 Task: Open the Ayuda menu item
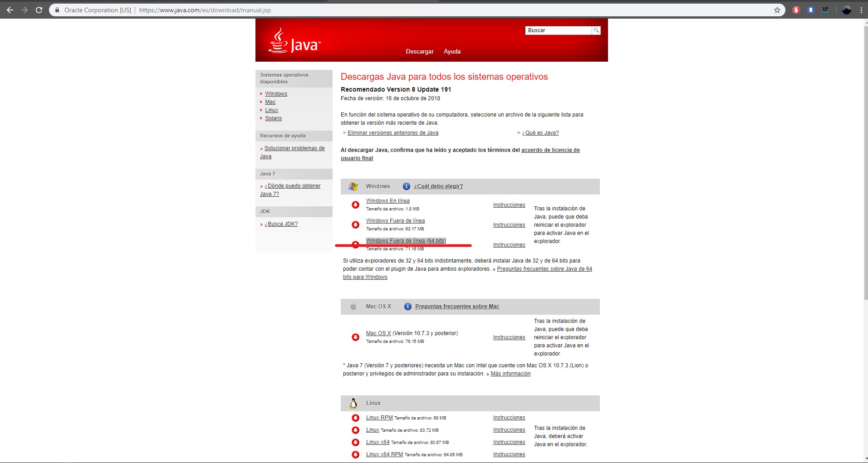pos(452,51)
